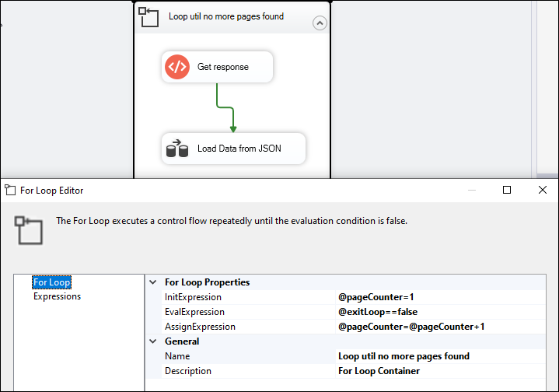This screenshot has width=559, height=392.
Task: Collapse the General properties section
Action: (x=153, y=341)
